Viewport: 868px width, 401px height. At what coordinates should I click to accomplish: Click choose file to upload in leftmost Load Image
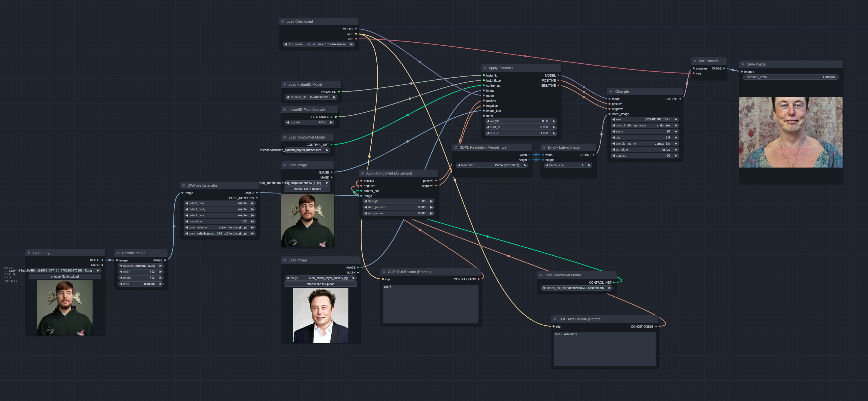[x=65, y=276]
